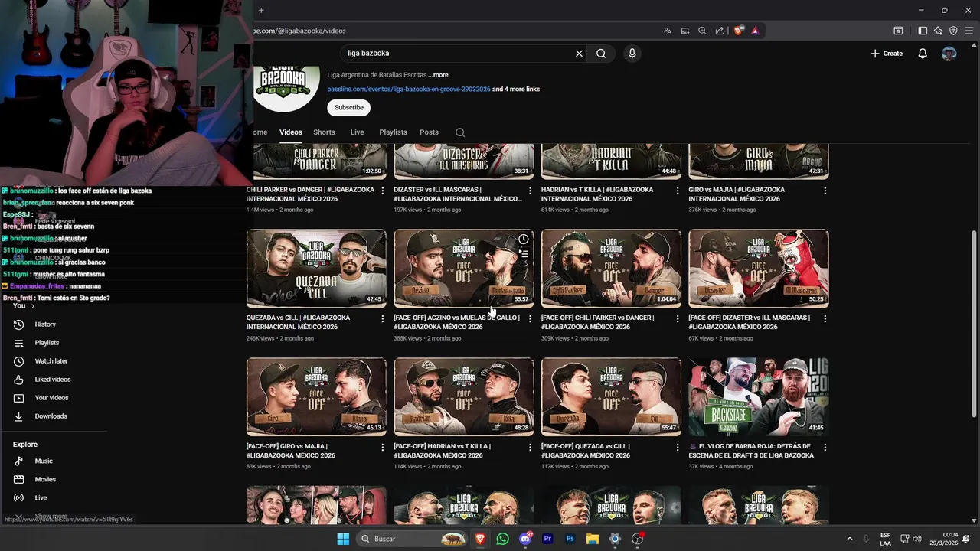Open options for FACE-OFF GIRO vs MAJIA
Screen dimensions: 980x551
pyautogui.click(x=383, y=447)
